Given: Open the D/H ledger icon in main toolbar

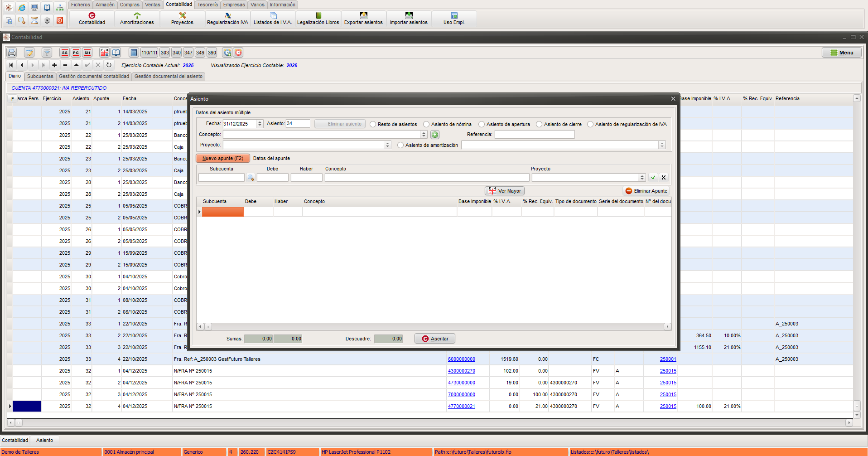Looking at the screenshot, I should (105, 53).
